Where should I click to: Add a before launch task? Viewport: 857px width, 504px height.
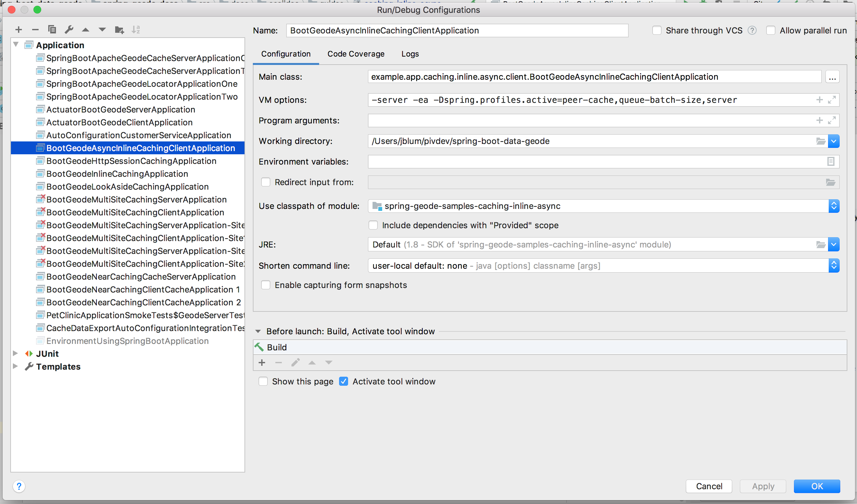(262, 363)
